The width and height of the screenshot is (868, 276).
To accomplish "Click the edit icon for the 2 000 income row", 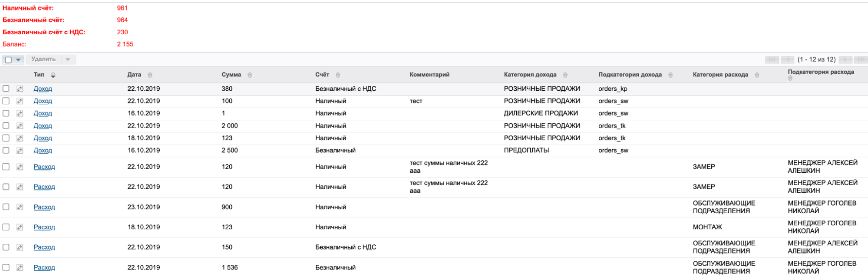I will click(x=20, y=126).
